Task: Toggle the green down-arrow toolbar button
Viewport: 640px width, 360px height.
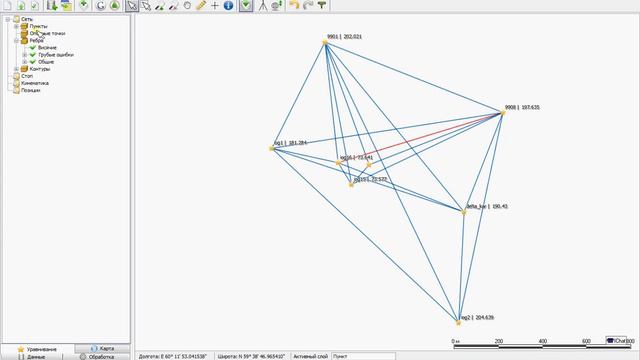Action: (246, 5)
